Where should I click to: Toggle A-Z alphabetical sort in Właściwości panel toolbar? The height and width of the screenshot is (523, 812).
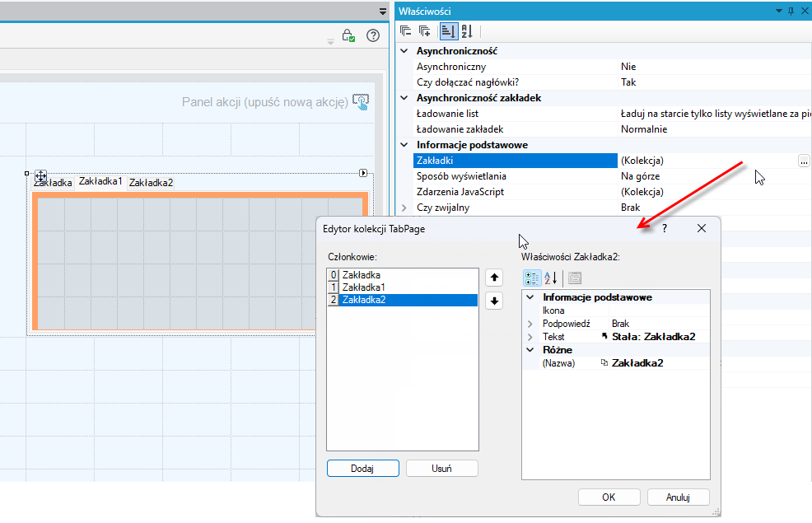tap(467, 31)
